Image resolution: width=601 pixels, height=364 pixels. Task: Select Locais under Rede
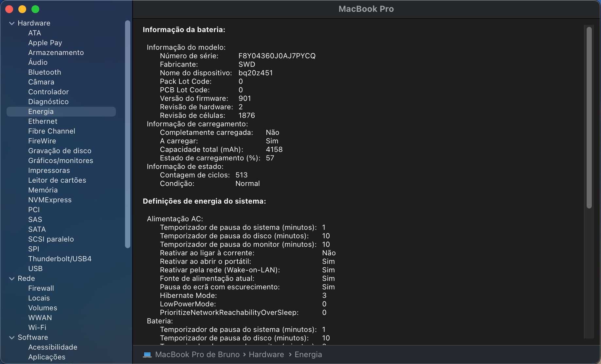(39, 298)
